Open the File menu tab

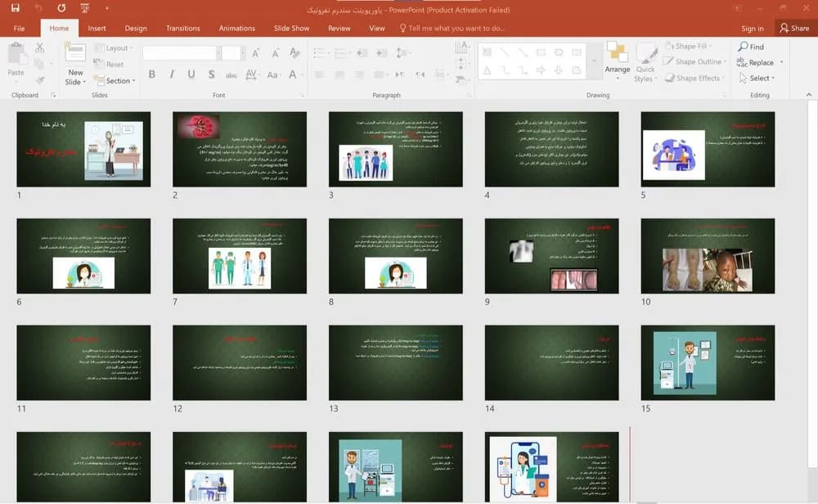[20, 28]
